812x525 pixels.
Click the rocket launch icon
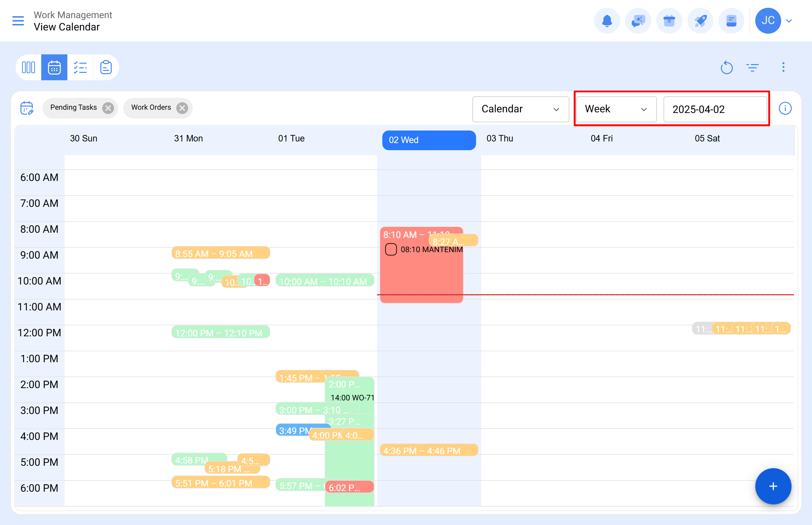(x=700, y=21)
